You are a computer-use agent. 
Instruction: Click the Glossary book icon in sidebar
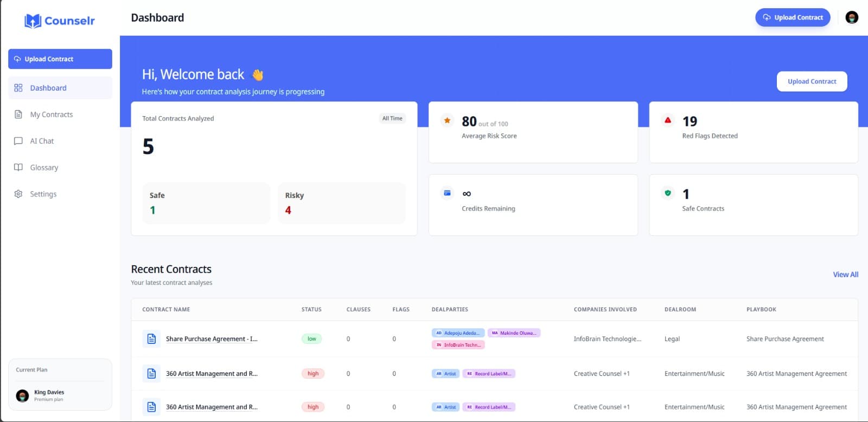click(18, 168)
